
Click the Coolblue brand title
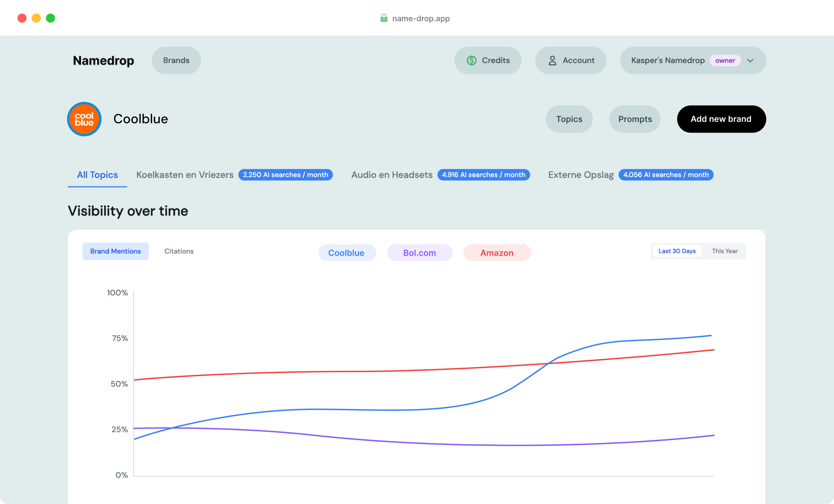point(141,119)
